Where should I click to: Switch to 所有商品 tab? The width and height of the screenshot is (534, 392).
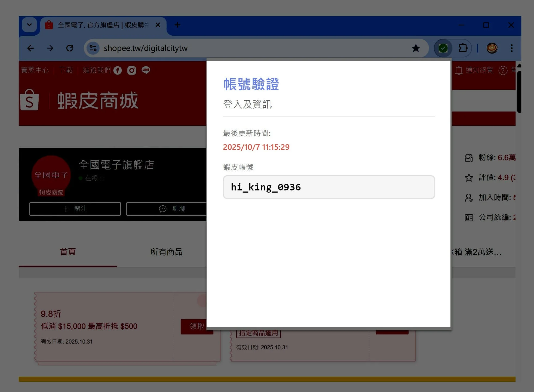pos(166,252)
